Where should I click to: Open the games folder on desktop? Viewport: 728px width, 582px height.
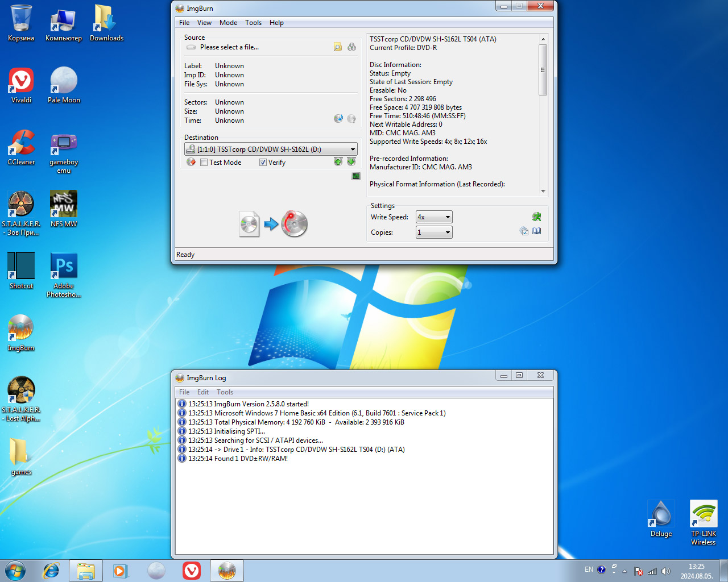coord(21,457)
